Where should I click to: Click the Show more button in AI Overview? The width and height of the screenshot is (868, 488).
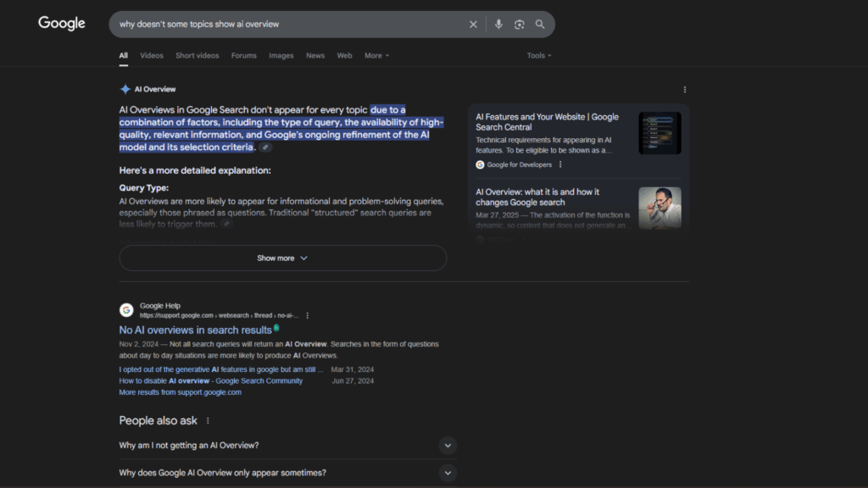[x=282, y=258]
